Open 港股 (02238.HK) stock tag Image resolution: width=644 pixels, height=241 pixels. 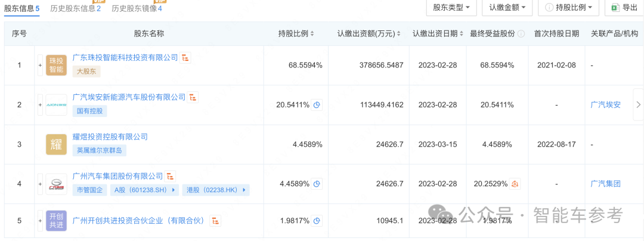coord(216,190)
